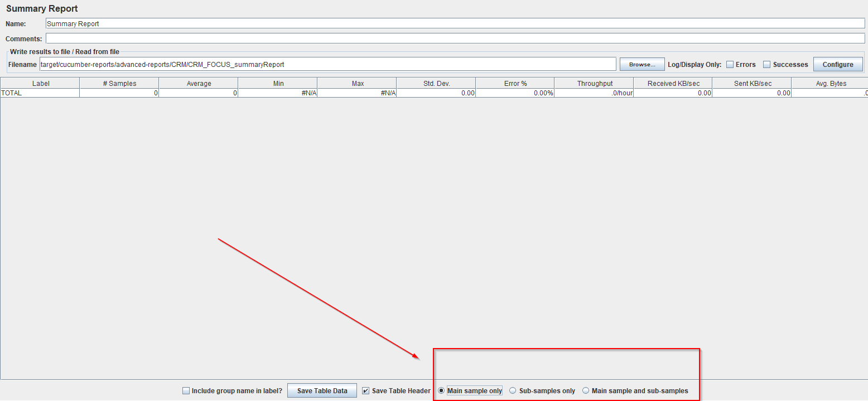Click the Received KB/sec column header
The image size is (868, 401).
pos(673,83)
